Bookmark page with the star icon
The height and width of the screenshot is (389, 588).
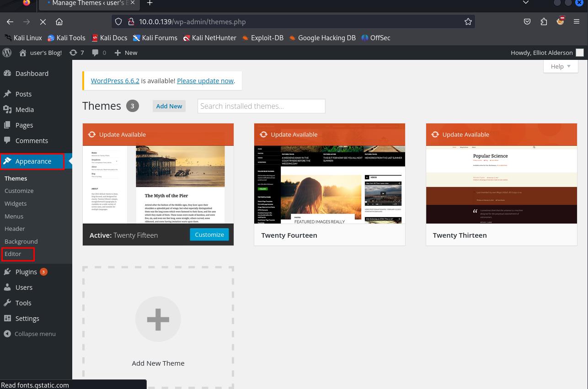click(468, 21)
